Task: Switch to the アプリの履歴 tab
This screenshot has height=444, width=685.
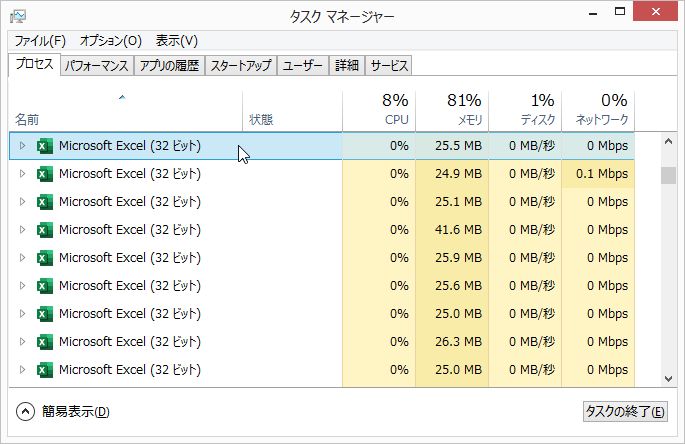Action: coord(169,66)
